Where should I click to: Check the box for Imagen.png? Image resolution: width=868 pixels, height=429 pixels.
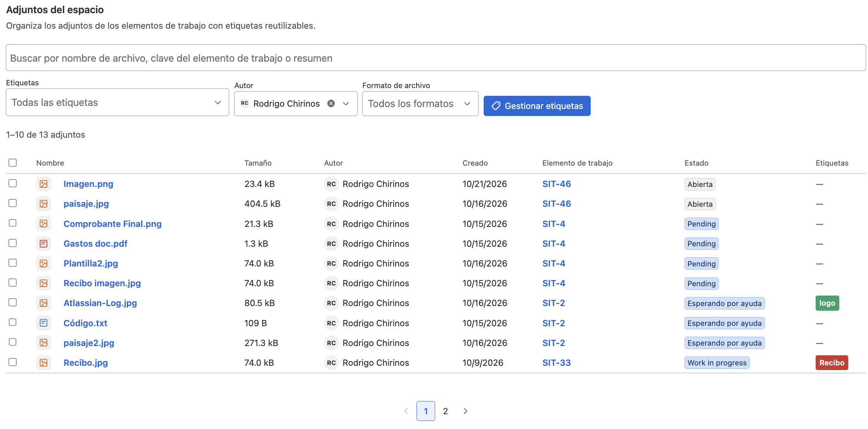tap(13, 183)
